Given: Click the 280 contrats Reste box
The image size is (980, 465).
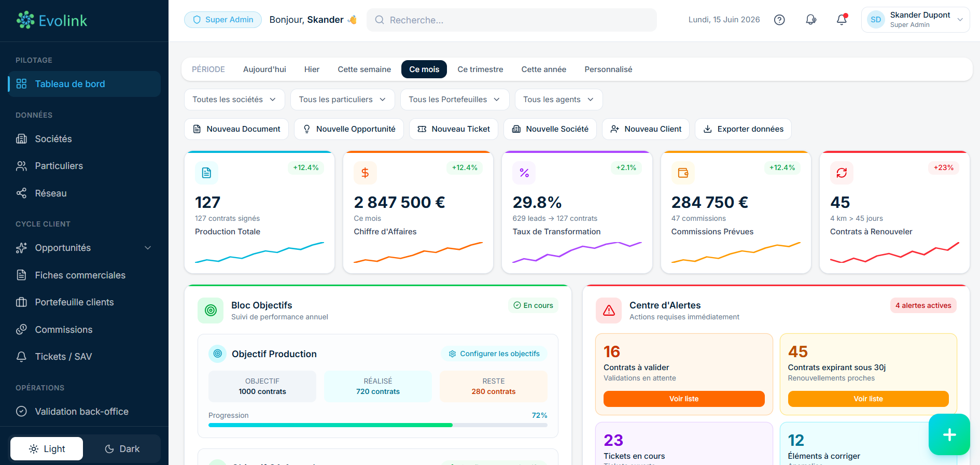Looking at the screenshot, I should click(x=494, y=386).
